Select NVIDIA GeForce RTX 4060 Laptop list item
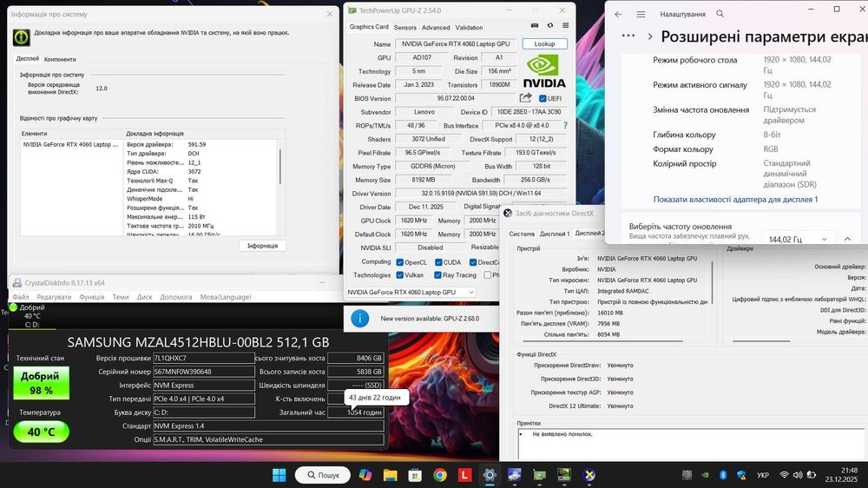The width and height of the screenshot is (868, 488). (x=70, y=144)
